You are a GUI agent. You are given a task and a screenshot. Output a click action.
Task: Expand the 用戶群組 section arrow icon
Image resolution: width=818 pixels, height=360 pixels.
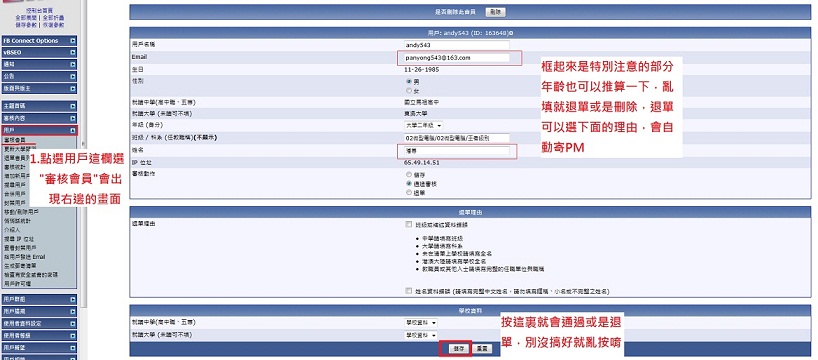click(73, 299)
